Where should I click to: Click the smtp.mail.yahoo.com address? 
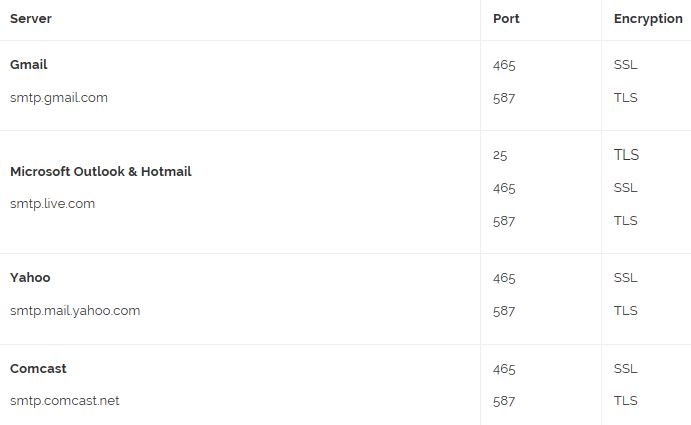click(x=75, y=311)
